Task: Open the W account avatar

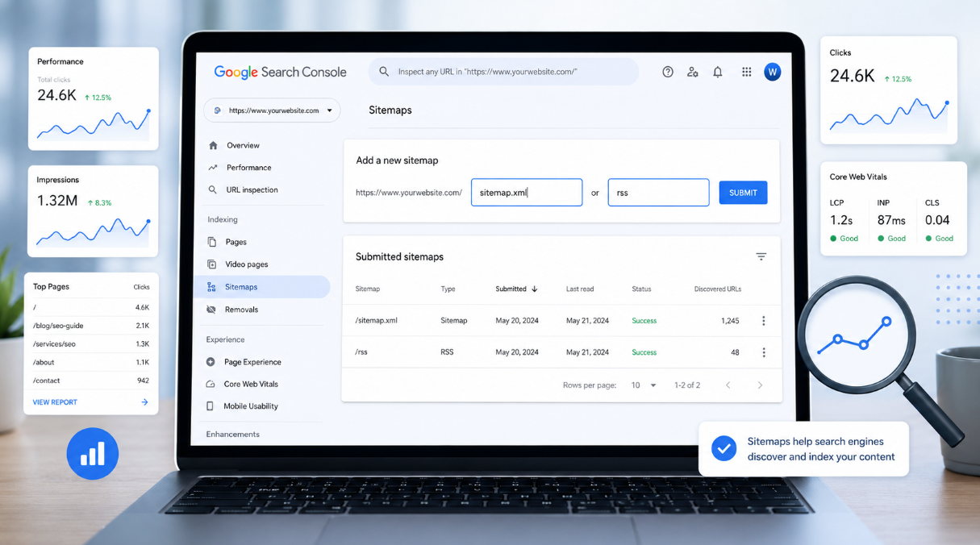Action: pyautogui.click(x=772, y=72)
